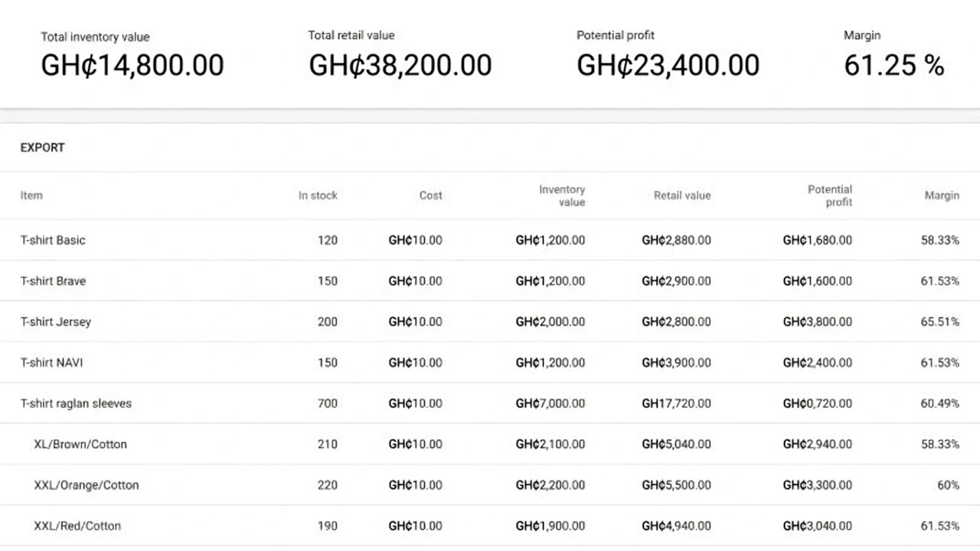Click the margin value 60%
This screenshot has height=551, width=980.
[x=948, y=485]
